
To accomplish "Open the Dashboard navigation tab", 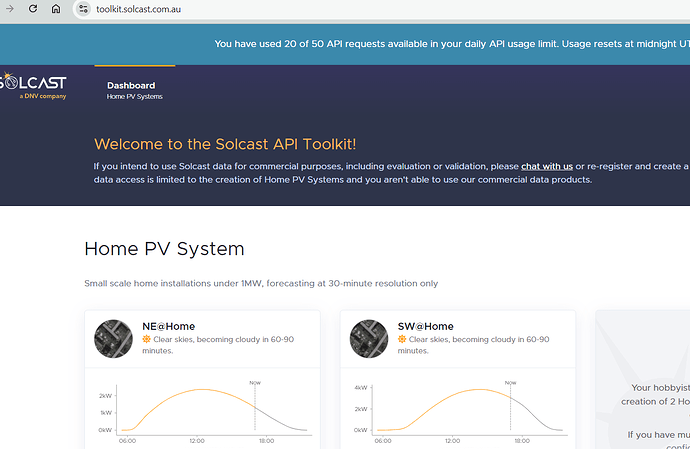I will (131, 85).
